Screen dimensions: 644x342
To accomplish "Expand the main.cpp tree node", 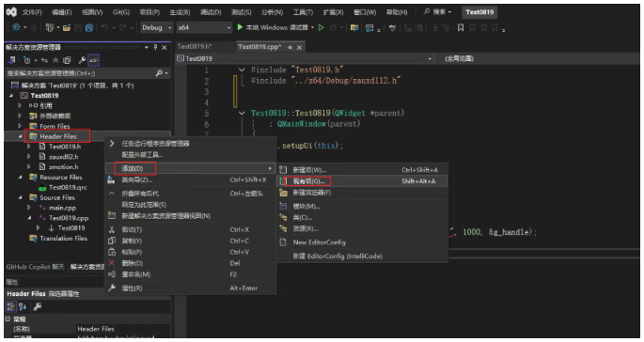I will [x=28, y=208].
